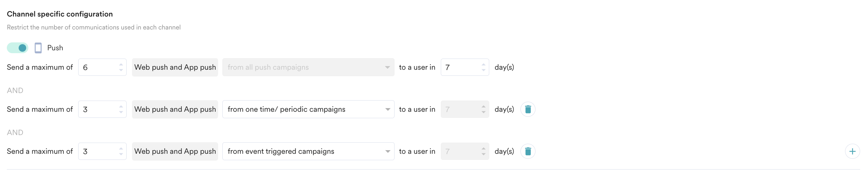
Task: Delete the event triggered campaigns rule
Action: 528,151
